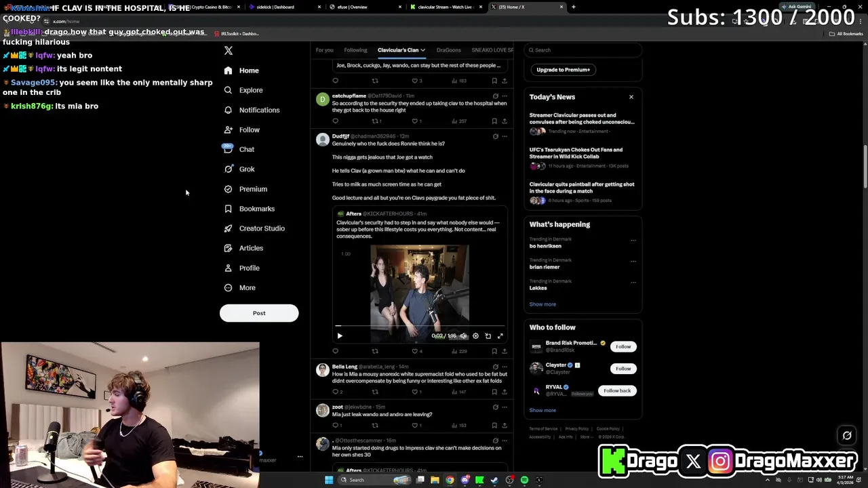Screen dimensions: 868x488
Task: Show more Who to follow suggestions
Action: 542,410
